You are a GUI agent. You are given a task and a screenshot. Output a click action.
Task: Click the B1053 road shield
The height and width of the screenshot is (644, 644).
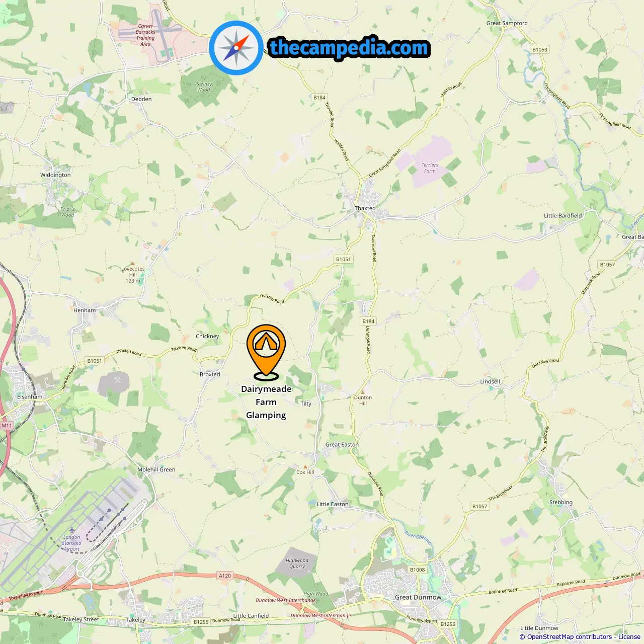click(x=540, y=50)
